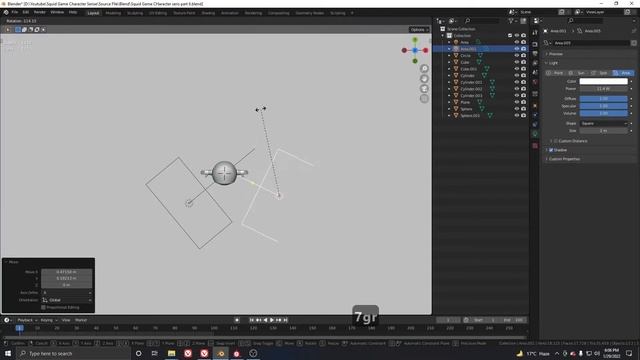Click the timeline Play button

pyautogui.click(x=272, y=320)
